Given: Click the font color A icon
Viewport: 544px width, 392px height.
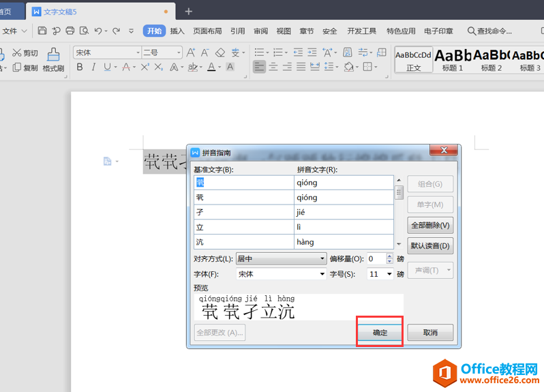Looking at the screenshot, I should 211,67.
